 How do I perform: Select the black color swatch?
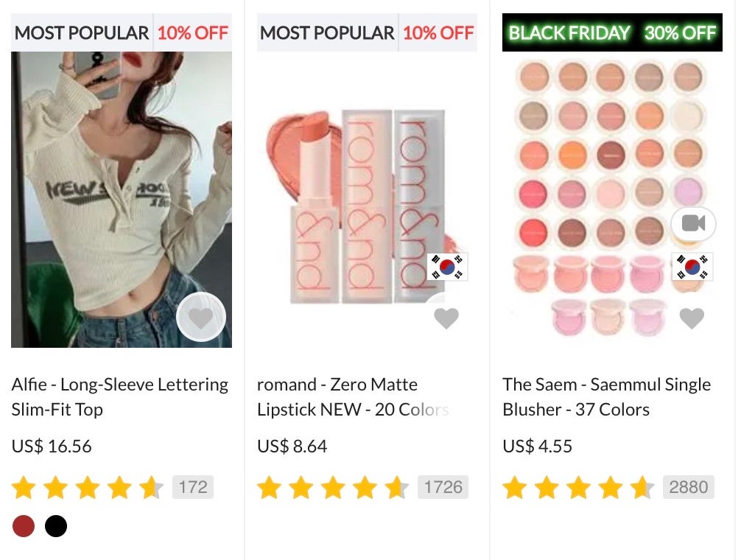(56, 526)
